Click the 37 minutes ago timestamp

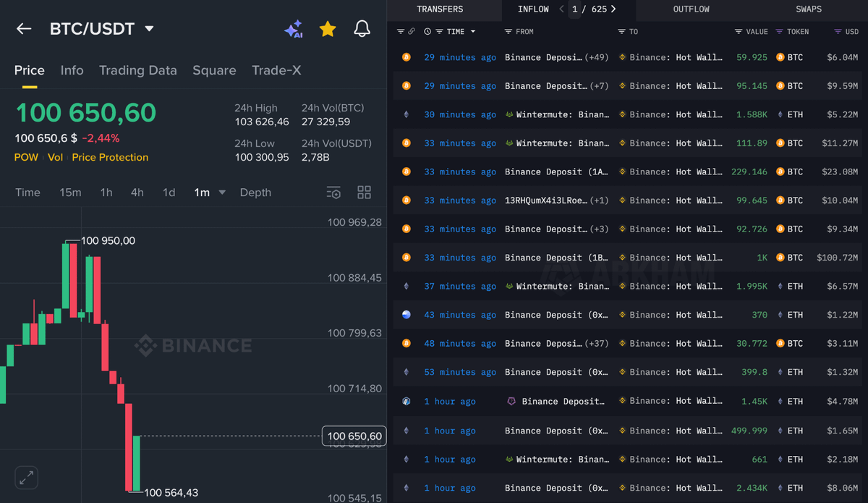pos(460,287)
